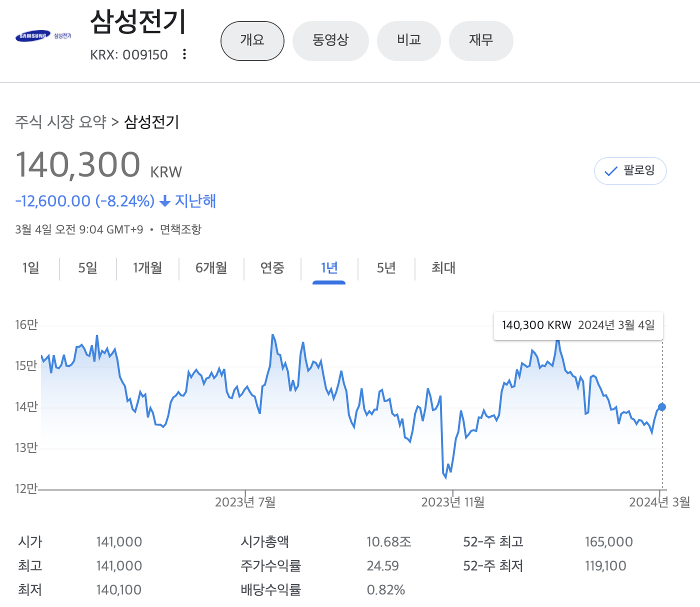This screenshot has width=700, height=607.
Task: Click the 52-주 최저 value 119,100
Action: (x=605, y=566)
